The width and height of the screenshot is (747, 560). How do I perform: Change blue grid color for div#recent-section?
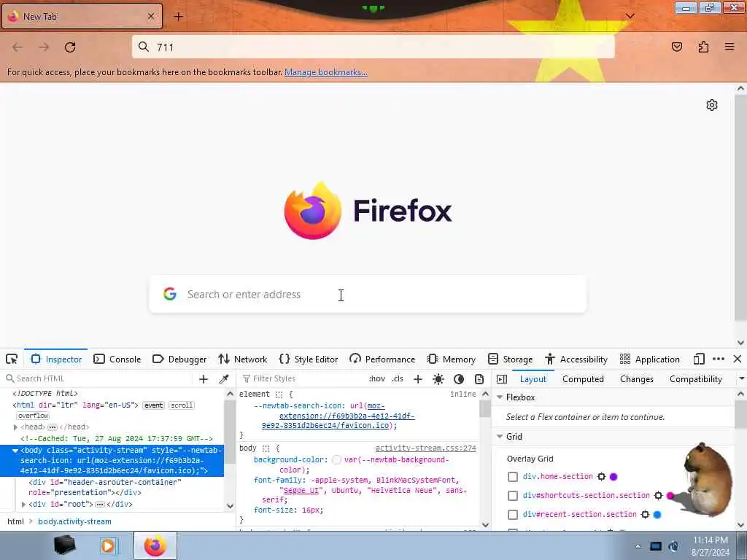[657, 515]
